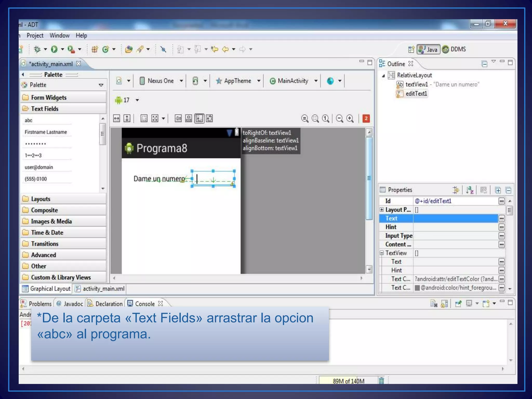Switch to the DDMS perspective
The height and width of the screenshot is (399, 532).
pyautogui.click(x=454, y=49)
